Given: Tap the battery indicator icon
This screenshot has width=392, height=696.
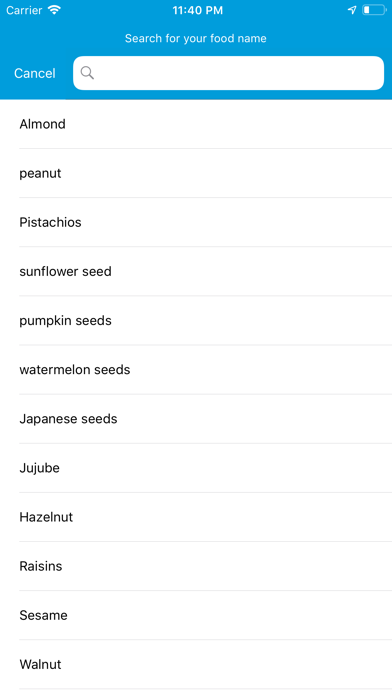Looking at the screenshot, I should [x=374, y=10].
